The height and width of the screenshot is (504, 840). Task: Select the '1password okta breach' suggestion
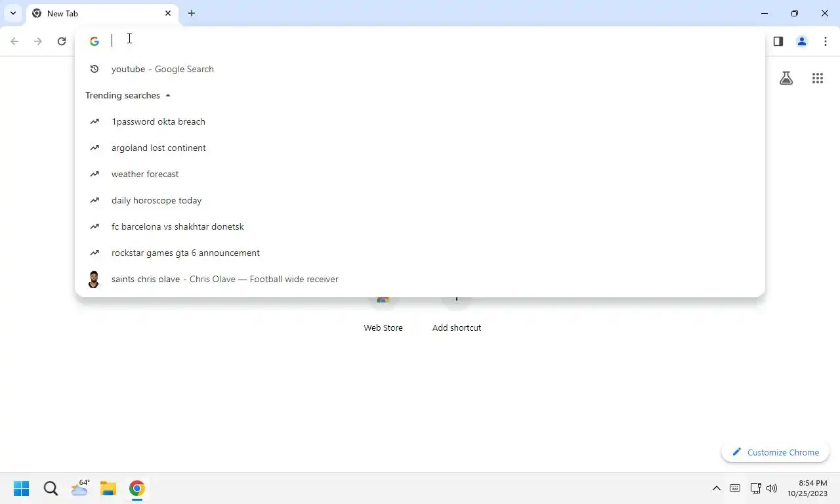tap(420, 121)
